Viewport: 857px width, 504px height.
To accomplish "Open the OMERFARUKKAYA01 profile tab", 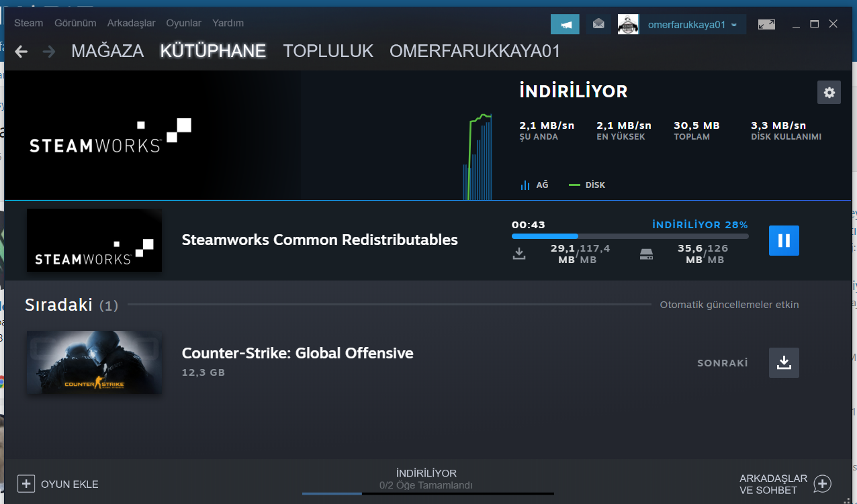I will [x=475, y=52].
